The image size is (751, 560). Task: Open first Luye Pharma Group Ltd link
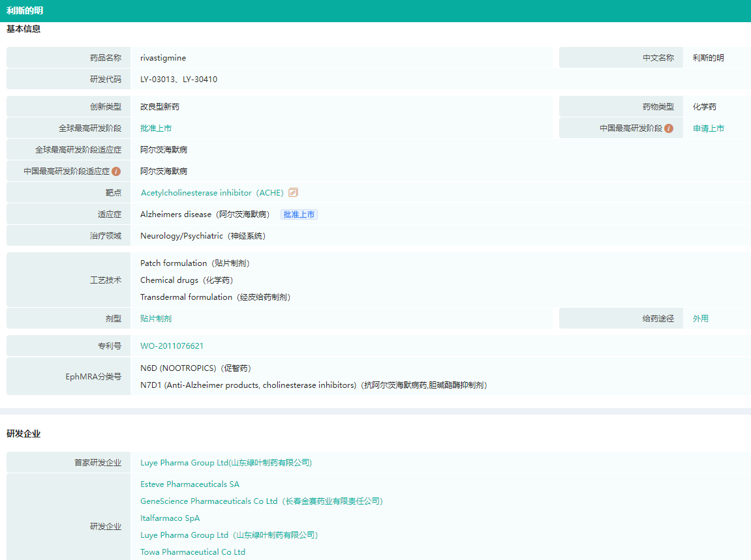pos(226,463)
